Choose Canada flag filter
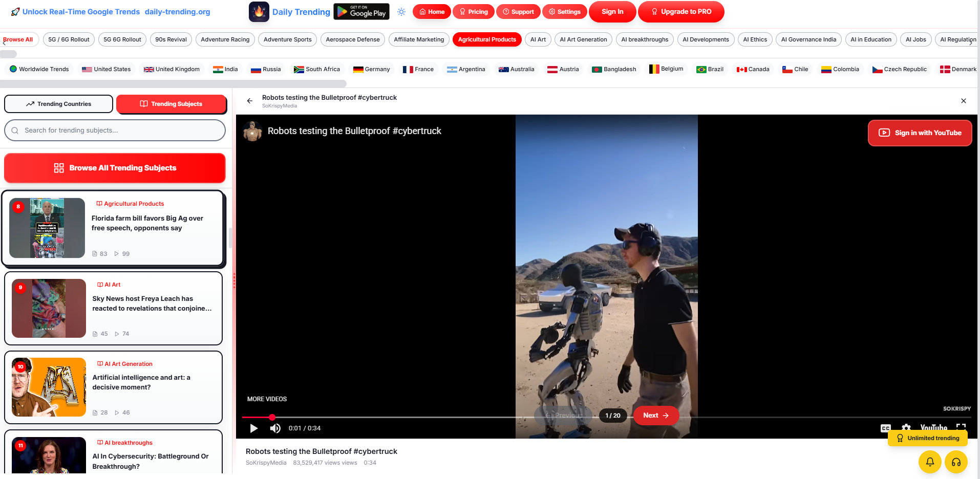The height and width of the screenshot is (479, 980). [753, 69]
